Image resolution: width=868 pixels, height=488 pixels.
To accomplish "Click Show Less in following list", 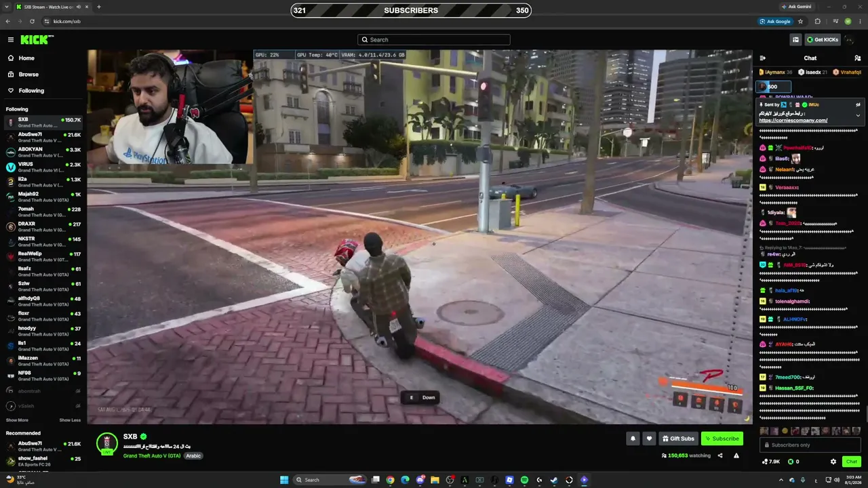I will click(x=70, y=420).
